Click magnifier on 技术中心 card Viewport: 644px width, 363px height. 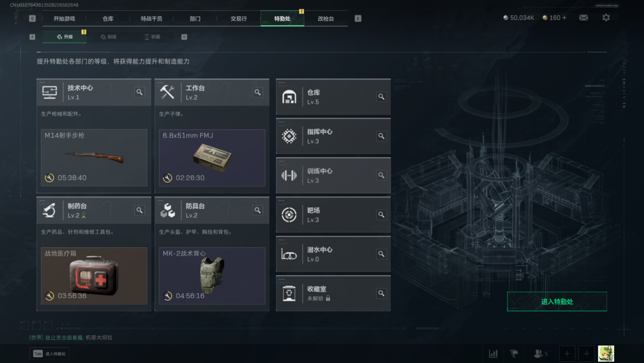(140, 92)
